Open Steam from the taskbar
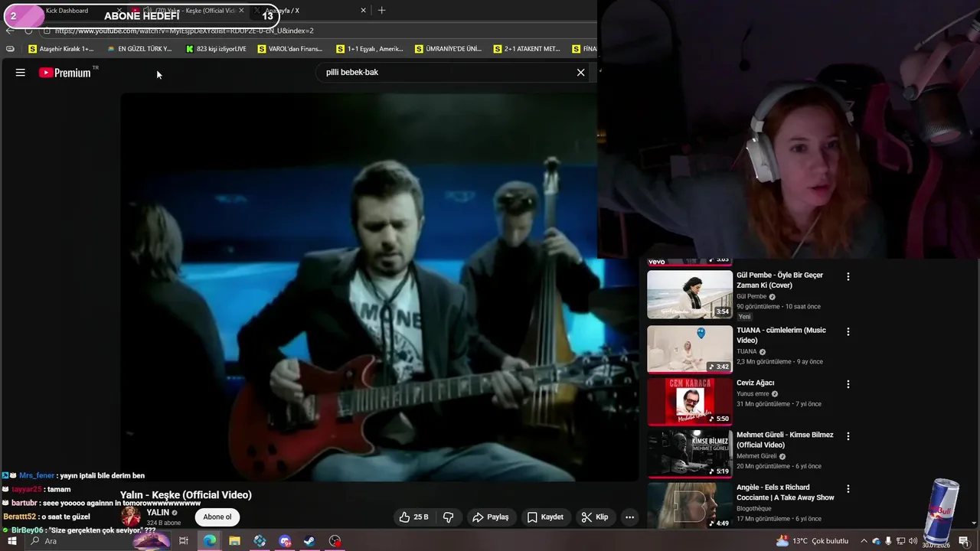The image size is (980, 551). click(309, 541)
